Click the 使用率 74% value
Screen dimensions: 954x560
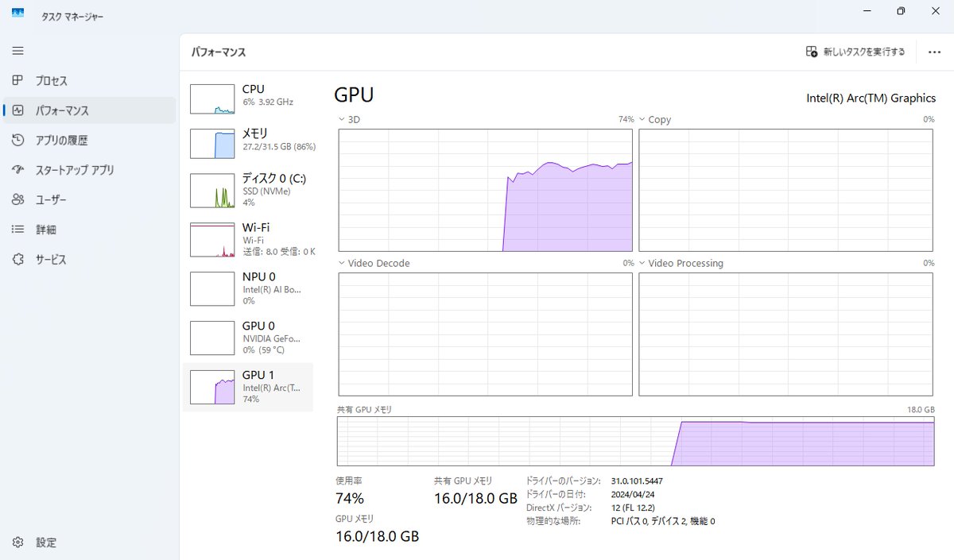[x=350, y=499]
